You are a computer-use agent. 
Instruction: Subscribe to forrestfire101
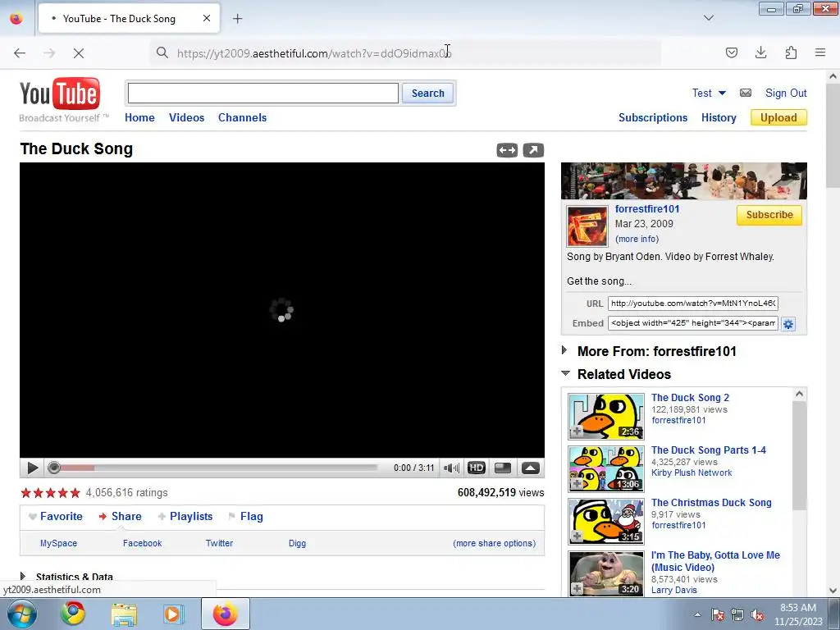pyautogui.click(x=769, y=215)
